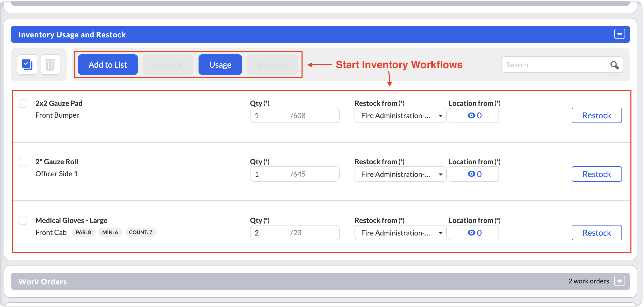This screenshot has width=644, height=307.
Task: Click the Usage button in toolbar
Action: coord(220,65)
